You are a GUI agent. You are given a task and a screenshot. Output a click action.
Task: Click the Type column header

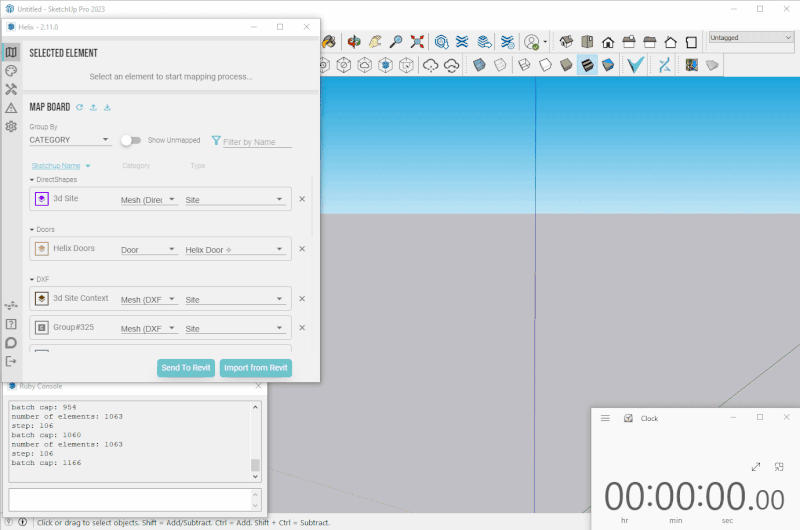(198, 166)
